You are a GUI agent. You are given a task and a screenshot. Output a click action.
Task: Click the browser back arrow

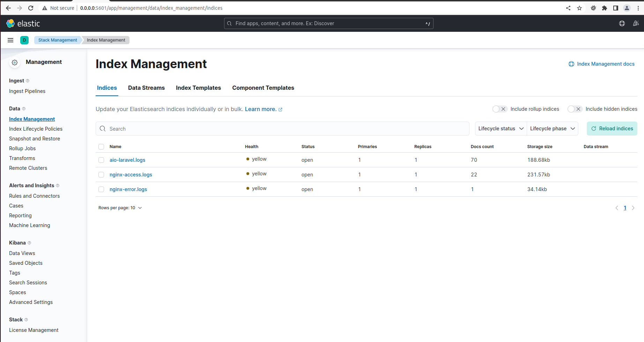pos(8,8)
